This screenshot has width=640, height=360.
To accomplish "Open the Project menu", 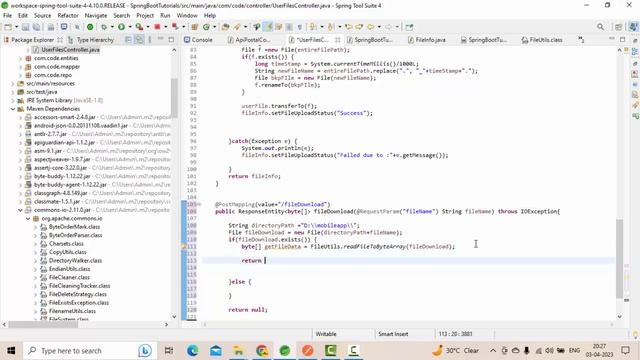I will (x=145, y=16).
